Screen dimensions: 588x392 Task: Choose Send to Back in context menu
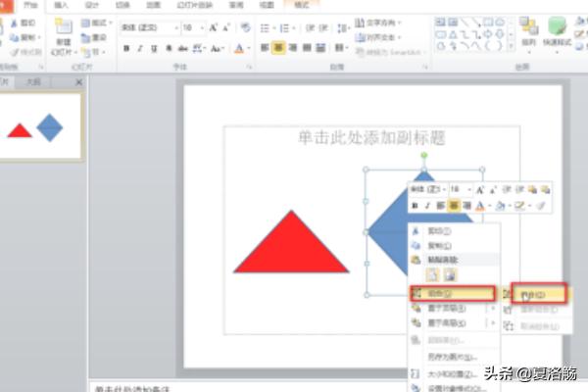pos(455,323)
